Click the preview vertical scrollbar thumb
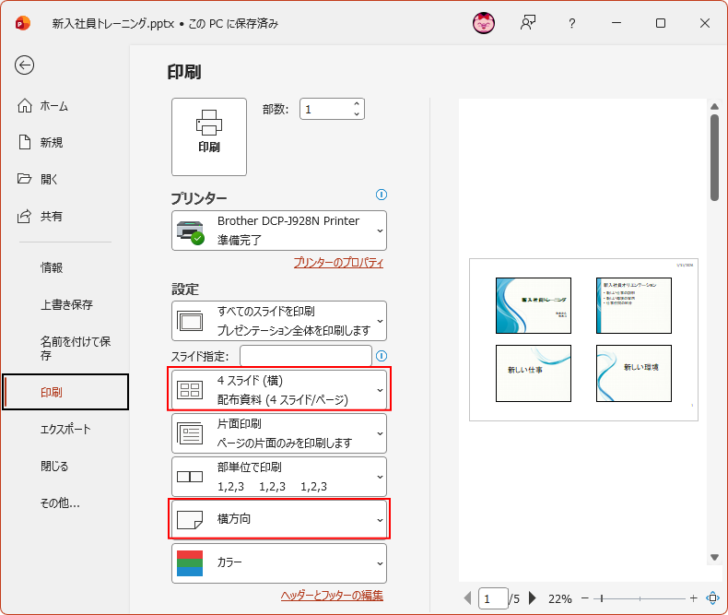This screenshot has height=615, width=728. (x=715, y=158)
